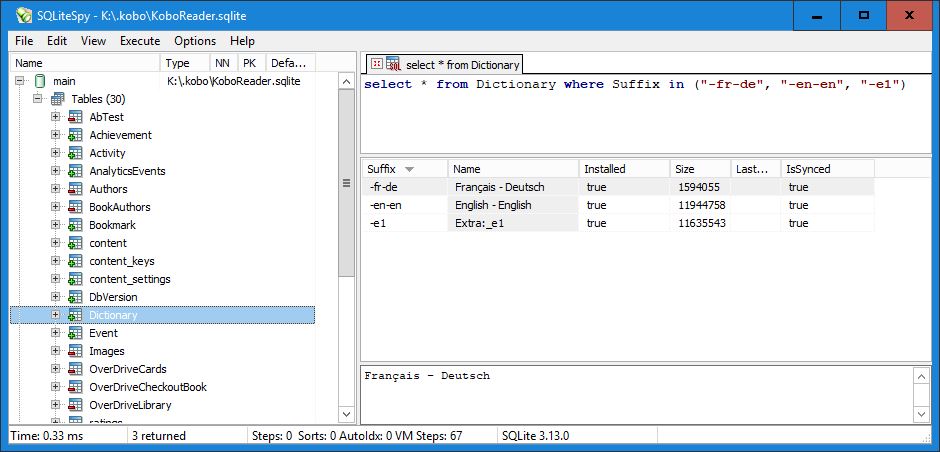940x452 pixels.
Task: Sort results by Suffix column header
Action: click(405, 169)
